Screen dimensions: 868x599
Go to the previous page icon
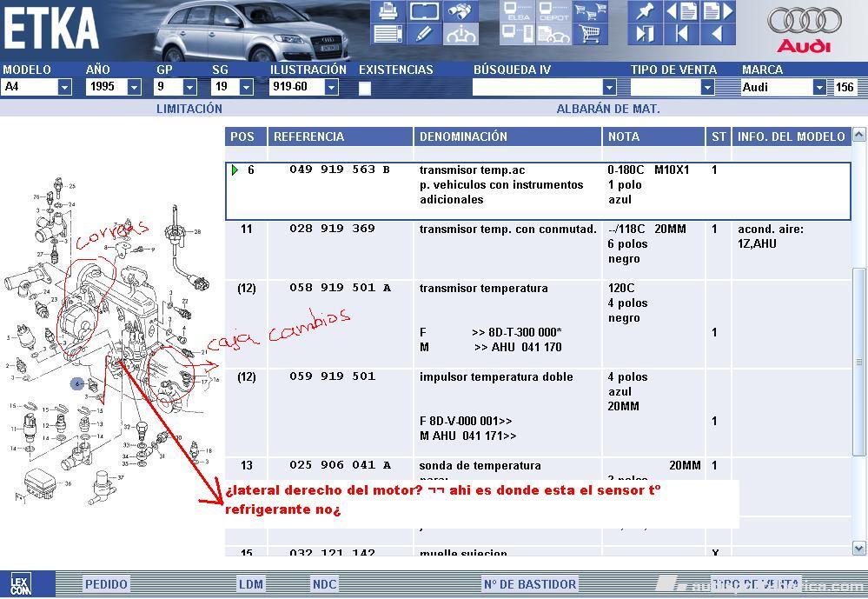tap(681, 11)
